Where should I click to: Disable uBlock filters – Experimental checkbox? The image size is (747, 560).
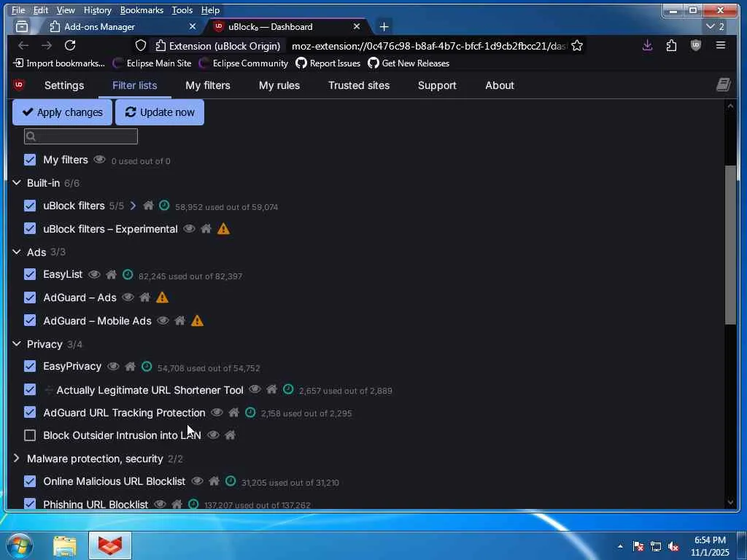coord(30,228)
